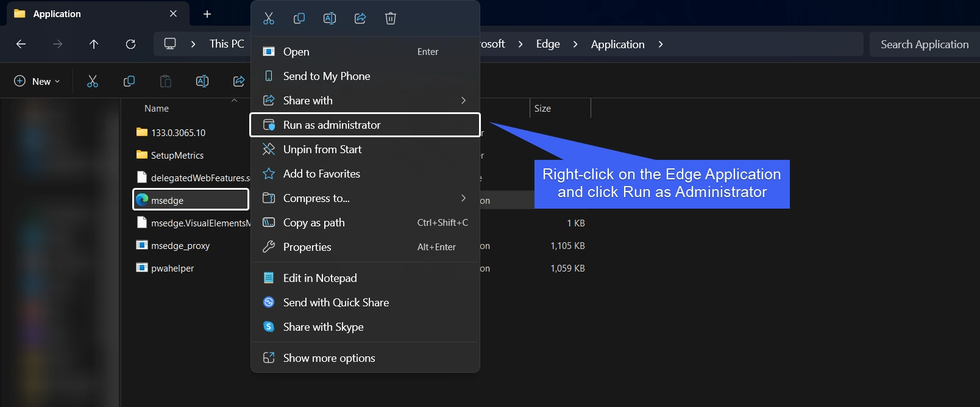
Task: Choose Unpin from Start
Action: tap(365, 149)
